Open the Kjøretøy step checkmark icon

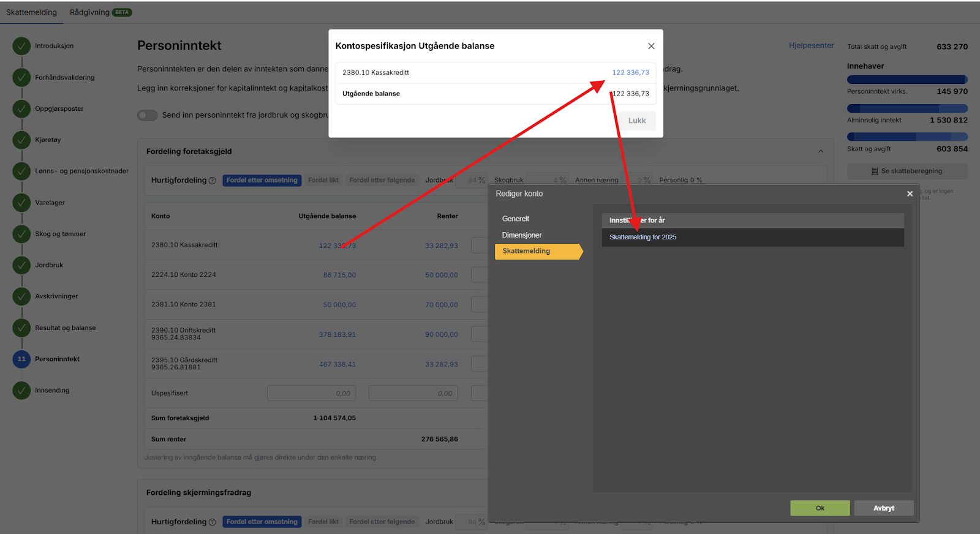(x=21, y=140)
